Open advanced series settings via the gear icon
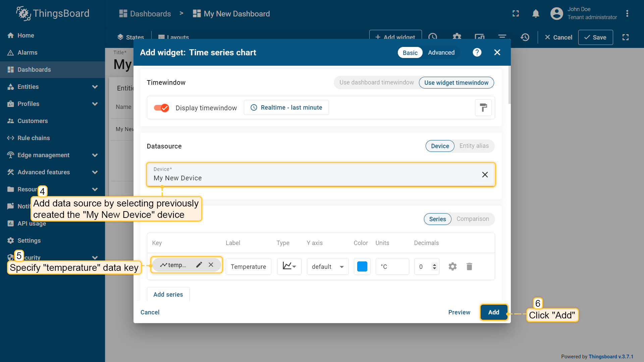The height and width of the screenshot is (362, 644). coord(452,266)
